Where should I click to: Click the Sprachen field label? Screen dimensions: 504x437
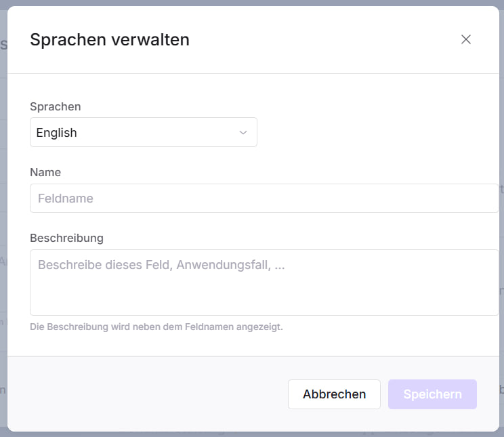(x=55, y=106)
